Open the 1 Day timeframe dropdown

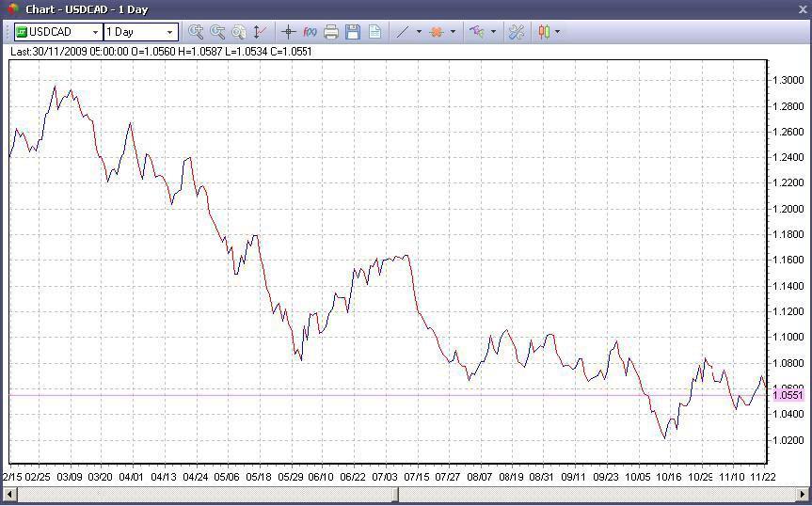(170, 32)
